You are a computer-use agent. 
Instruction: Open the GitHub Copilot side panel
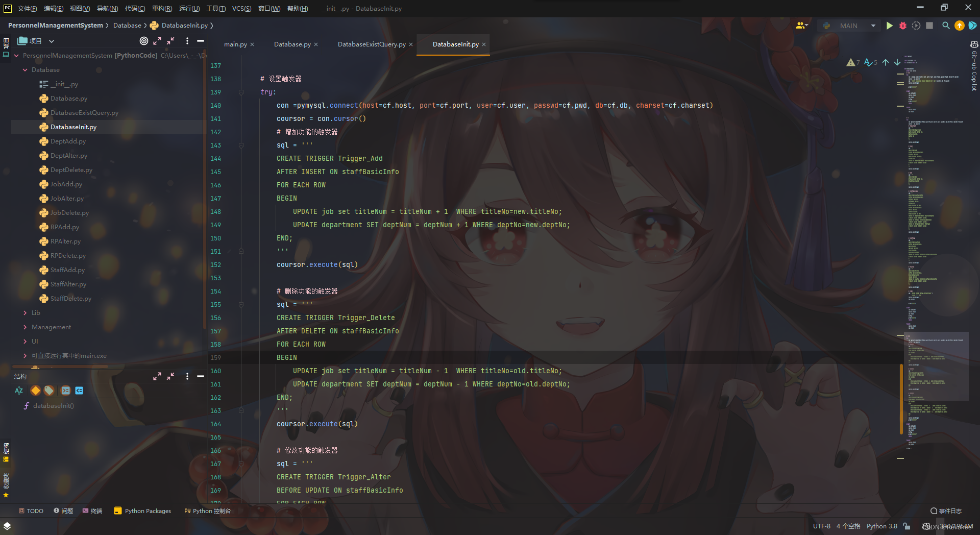pyautogui.click(x=974, y=66)
